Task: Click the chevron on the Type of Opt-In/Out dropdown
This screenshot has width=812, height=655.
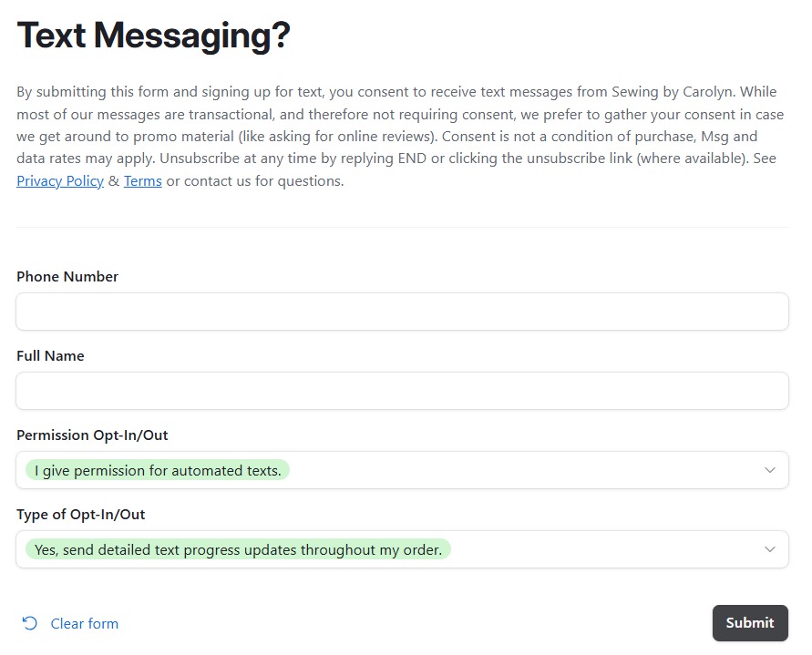Action: [x=770, y=549]
